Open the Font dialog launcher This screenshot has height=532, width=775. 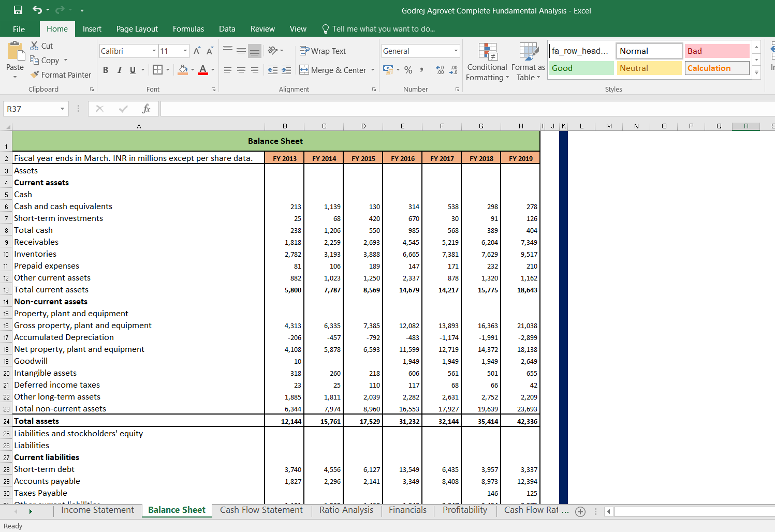[x=213, y=90]
